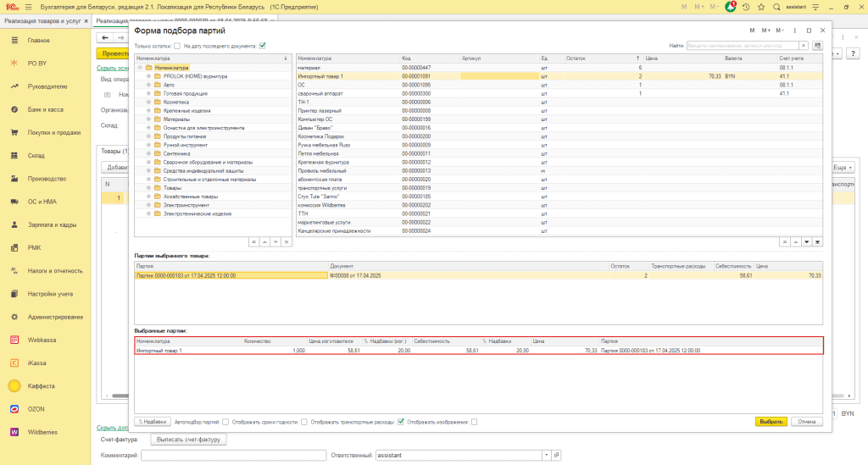The height and width of the screenshot is (465, 868).
Task: Open Покупки и продажи cart icon
Action: pos(14,133)
